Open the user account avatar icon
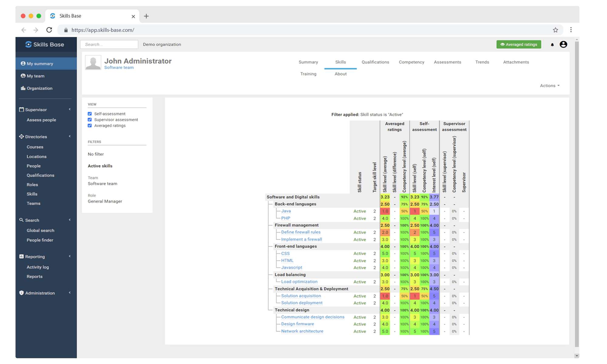This screenshot has height=364, width=607. click(563, 44)
